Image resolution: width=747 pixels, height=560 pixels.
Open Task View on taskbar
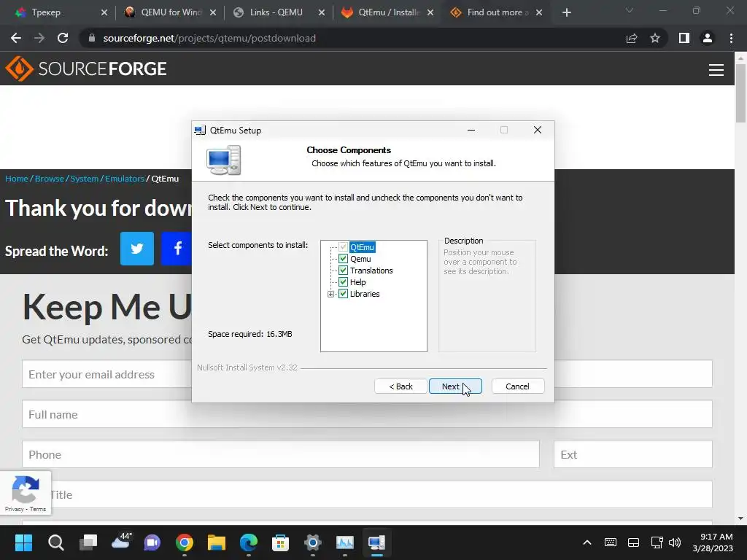coord(88,542)
